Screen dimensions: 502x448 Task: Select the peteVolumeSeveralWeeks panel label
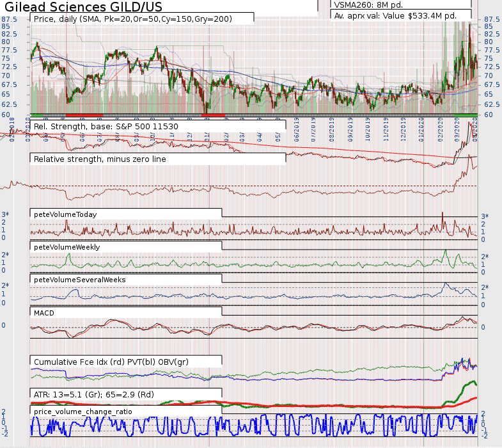[79, 280]
